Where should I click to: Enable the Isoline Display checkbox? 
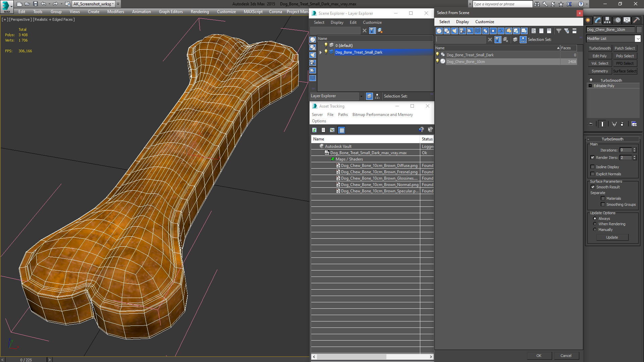pyautogui.click(x=593, y=167)
